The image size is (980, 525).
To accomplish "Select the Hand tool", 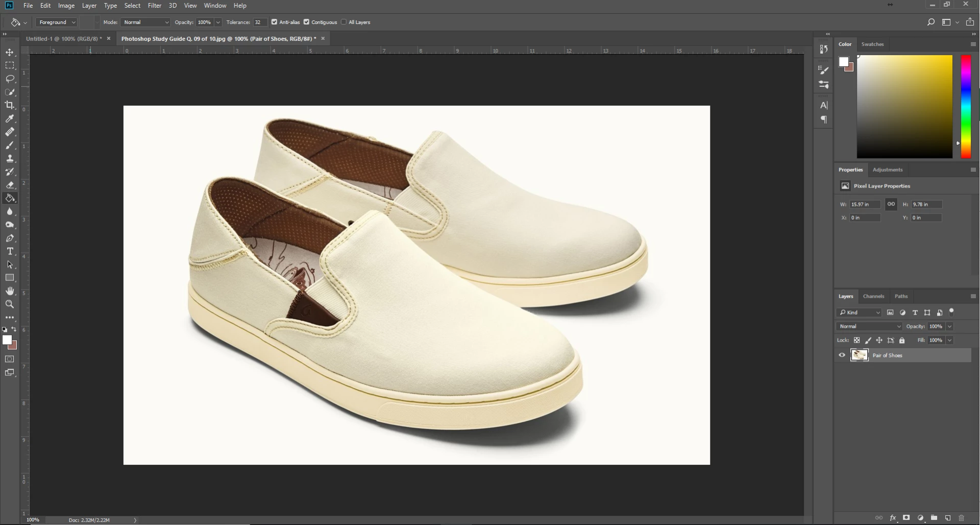I will 10,291.
